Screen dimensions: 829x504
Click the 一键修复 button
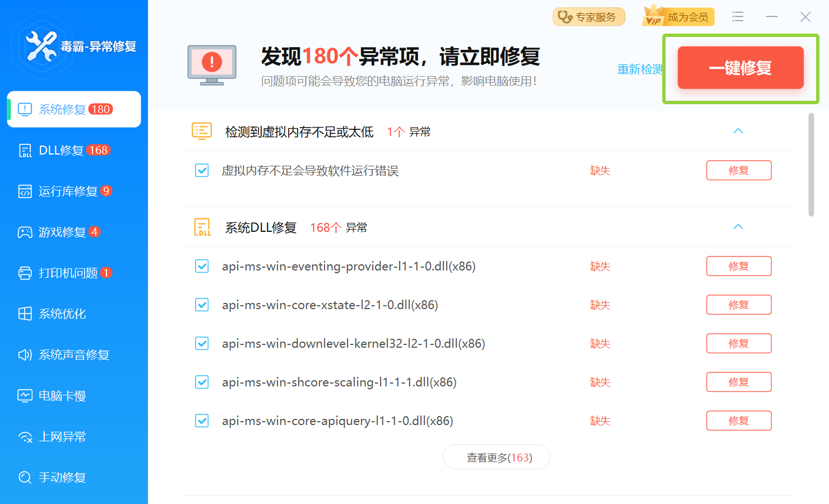(x=740, y=68)
